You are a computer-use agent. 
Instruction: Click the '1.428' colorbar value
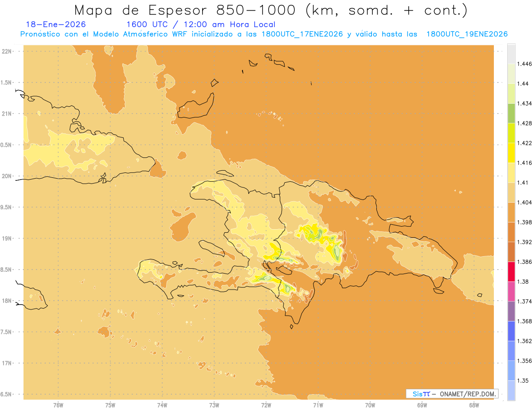[x=524, y=123]
